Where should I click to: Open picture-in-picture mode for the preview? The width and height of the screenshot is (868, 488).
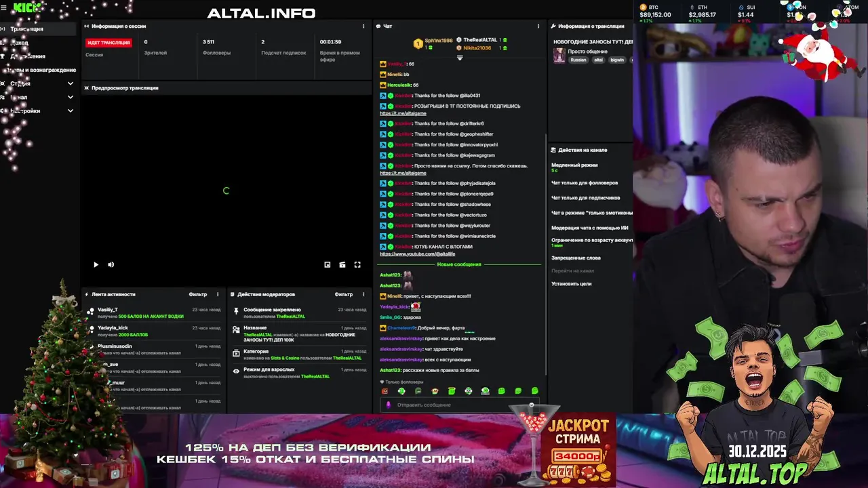[328, 265]
